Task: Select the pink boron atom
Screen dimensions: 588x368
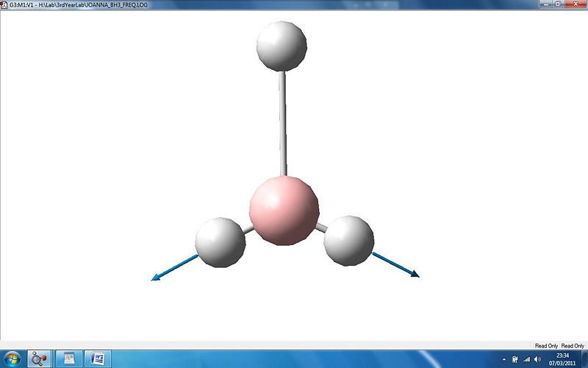Action: click(284, 210)
